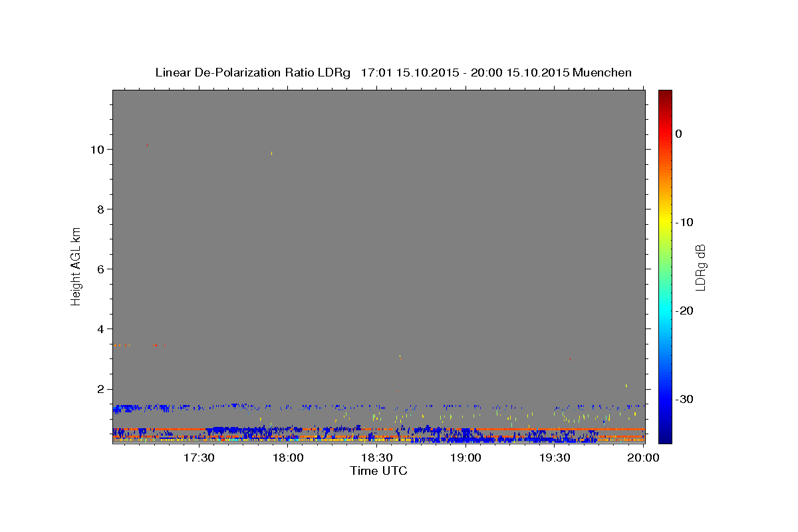798x532 pixels.
Task: Click the 18:00 time tick label
Action: pos(289,458)
